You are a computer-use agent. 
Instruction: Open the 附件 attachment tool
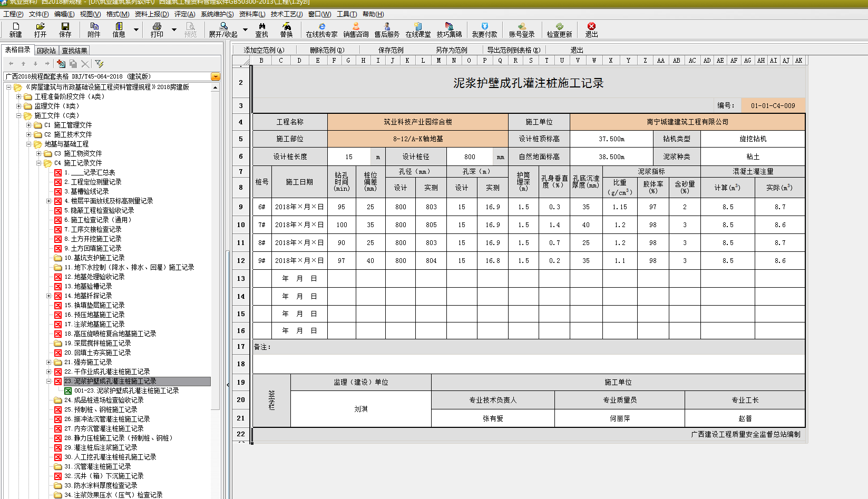(x=94, y=30)
